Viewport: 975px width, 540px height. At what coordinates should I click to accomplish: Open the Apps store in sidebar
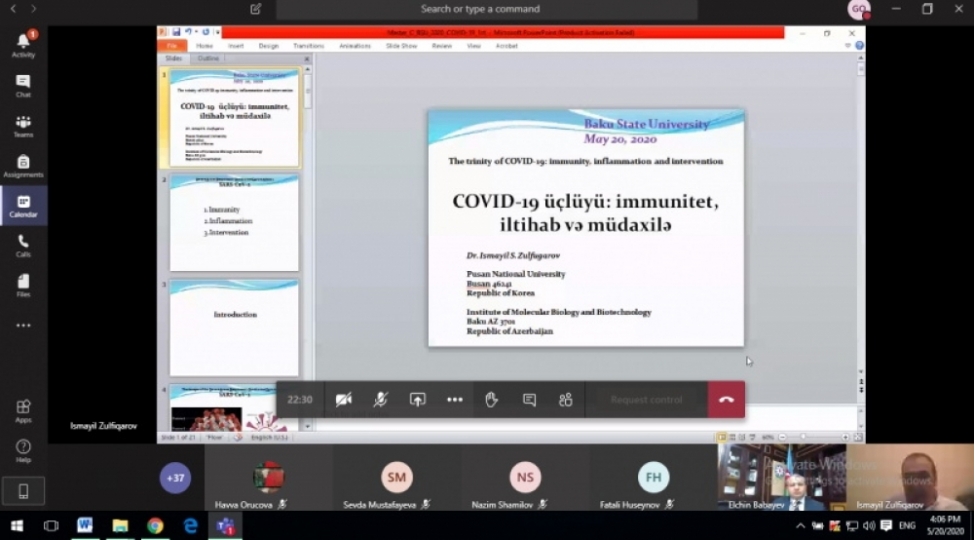click(x=23, y=411)
